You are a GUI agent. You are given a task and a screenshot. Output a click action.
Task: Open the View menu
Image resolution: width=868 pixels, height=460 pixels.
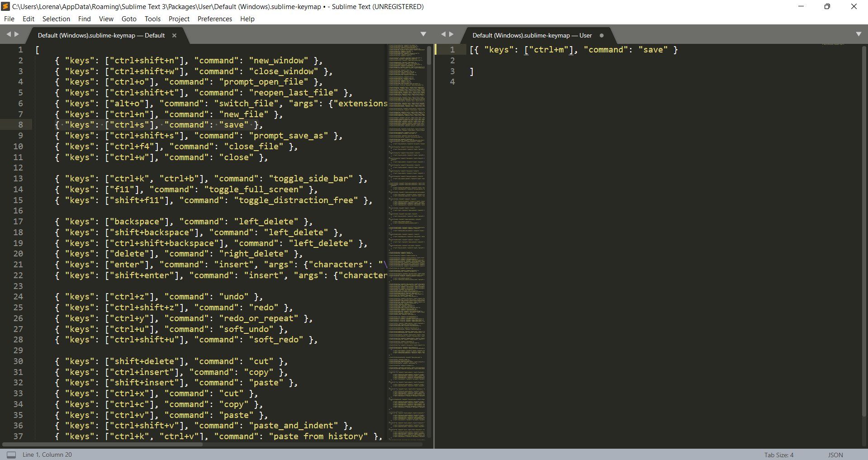106,19
